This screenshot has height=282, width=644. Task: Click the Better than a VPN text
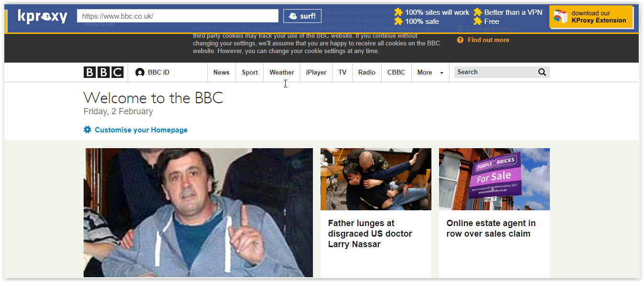point(514,12)
